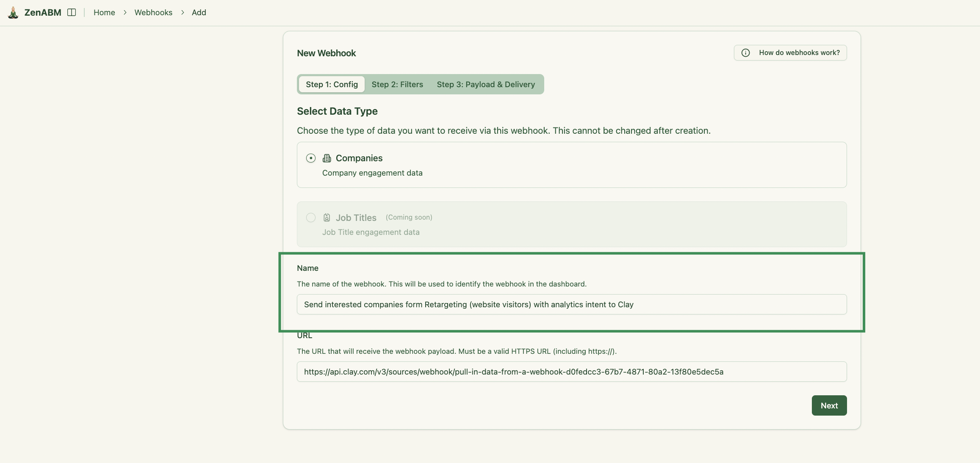Open the Webhooks breadcrumb link
Screen dimensions: 980x463
coord(153,13)
